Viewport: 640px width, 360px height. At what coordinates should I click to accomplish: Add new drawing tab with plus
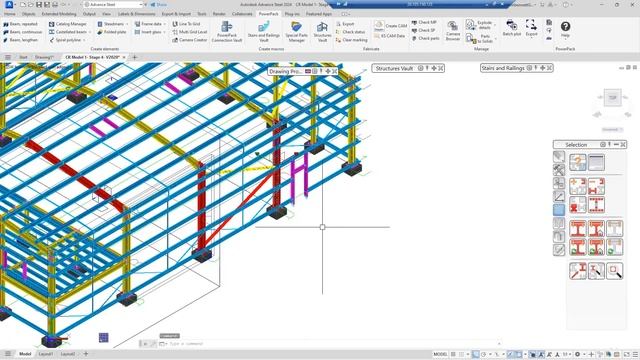[135, 58]
